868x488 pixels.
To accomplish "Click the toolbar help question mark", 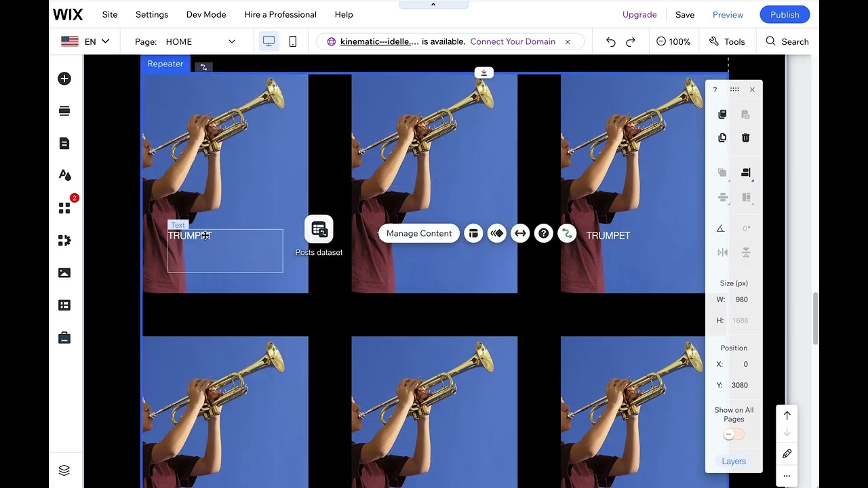I will tap(715, 89).
